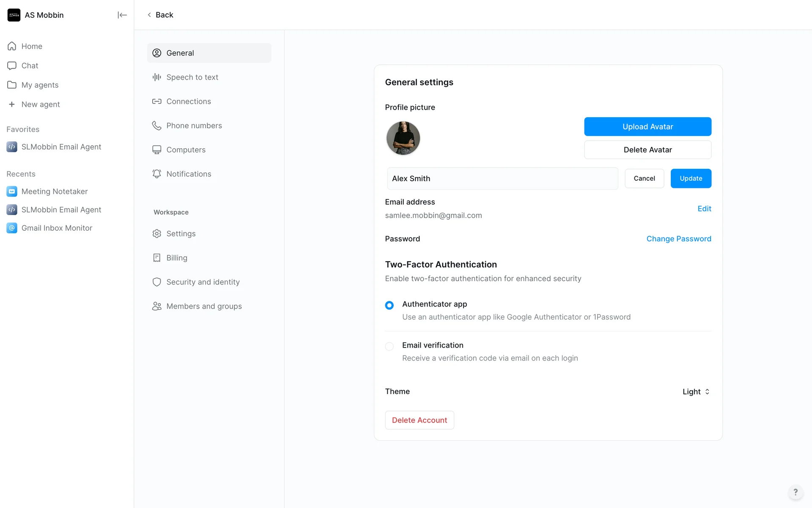Click the Delete Account button
Image resolution: width=812 pixels, height=508 pixels.
tap(419, 420)
